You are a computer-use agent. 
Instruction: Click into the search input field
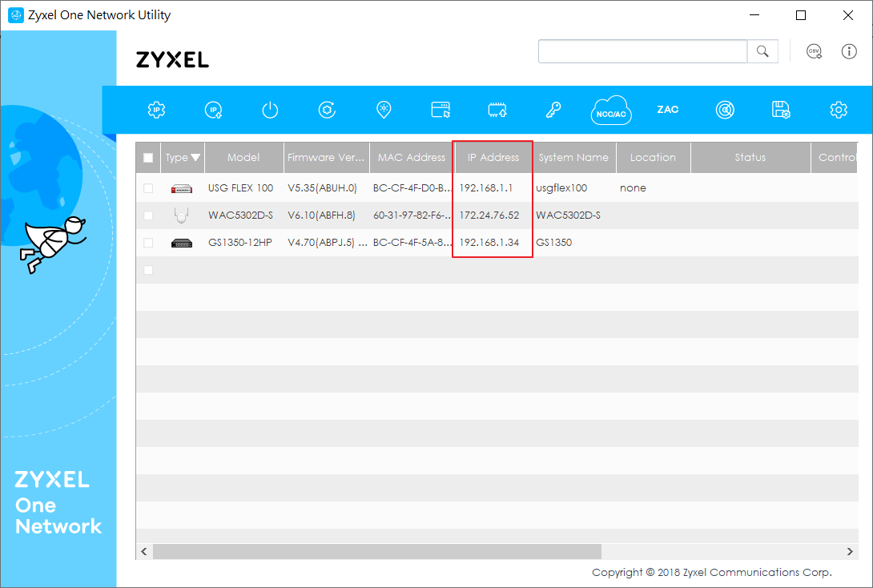point(642,51)
